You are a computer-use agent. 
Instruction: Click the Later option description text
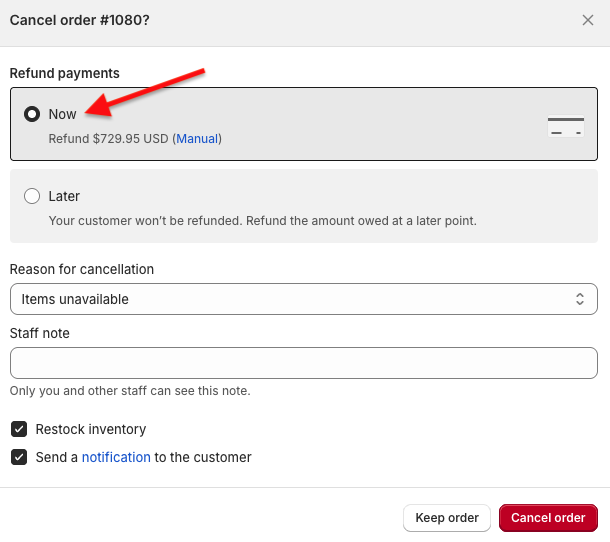pos(263,221)
